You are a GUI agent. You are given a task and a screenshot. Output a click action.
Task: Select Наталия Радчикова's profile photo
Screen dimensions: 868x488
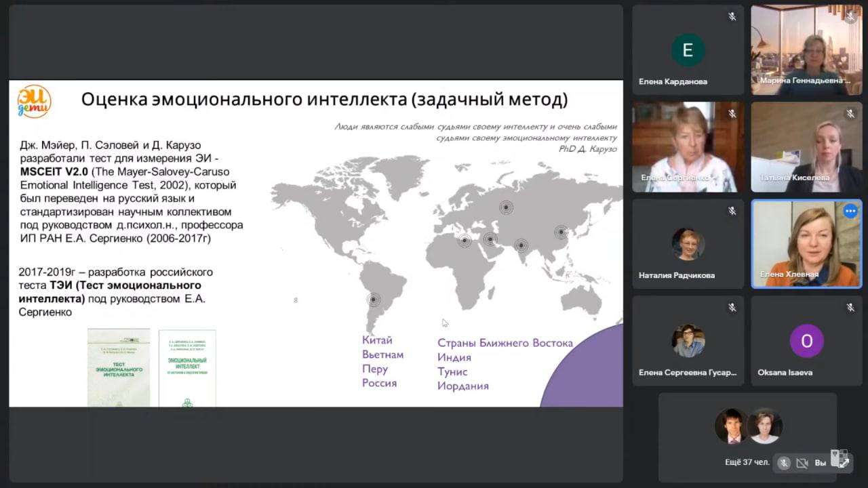[x=688, y=244]
